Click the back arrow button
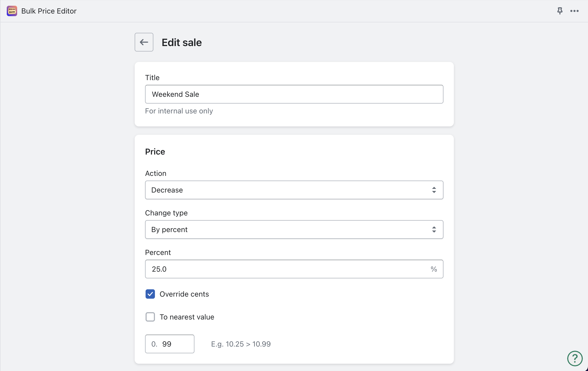Viewport: 588px width, 371px height. pyautogui.click(x=144, y=42)
